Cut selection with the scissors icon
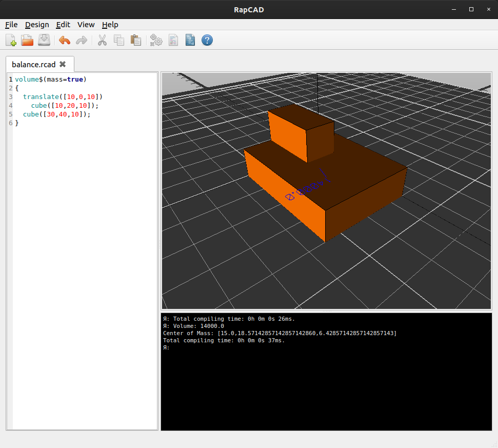 102,40
